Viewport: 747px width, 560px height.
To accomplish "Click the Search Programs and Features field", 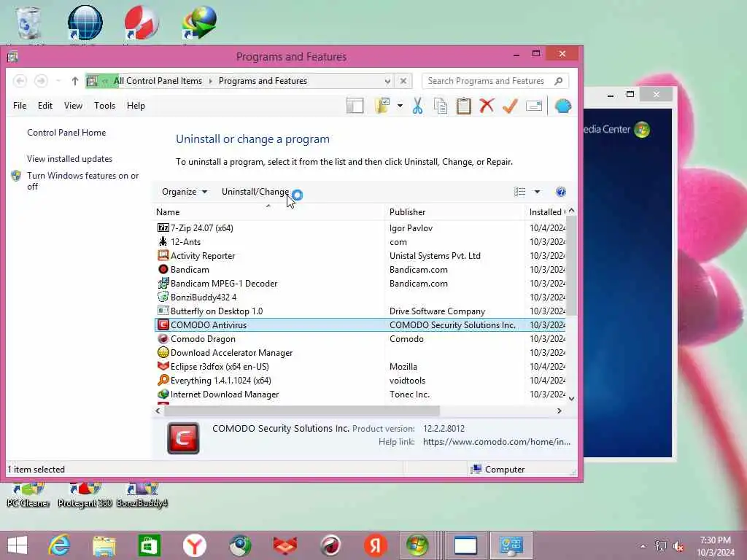I will pyautogui.click(x=486, y=81).
